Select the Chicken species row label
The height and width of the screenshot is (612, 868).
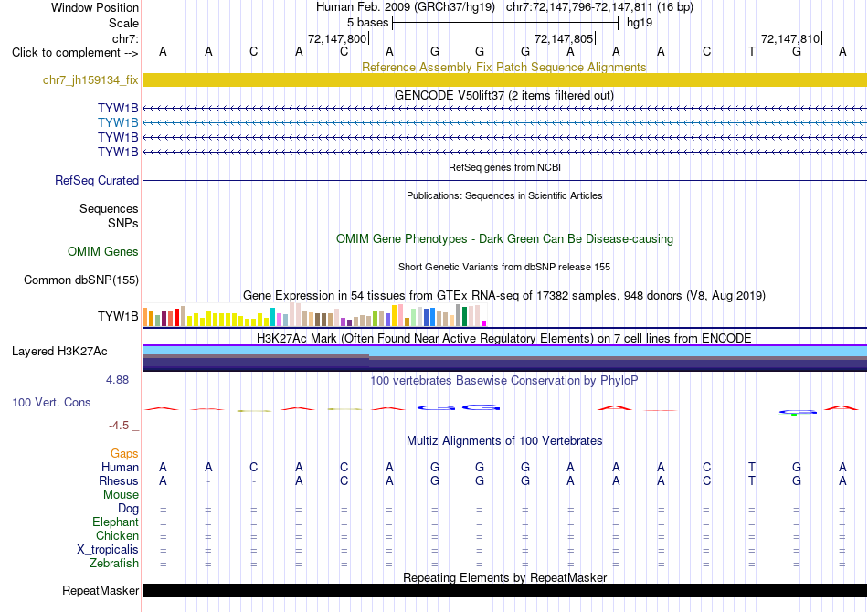[x=117, y=535]
